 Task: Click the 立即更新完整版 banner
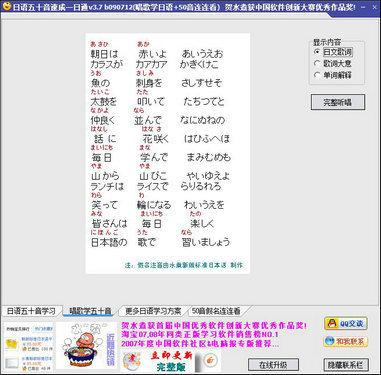point(171,361)
